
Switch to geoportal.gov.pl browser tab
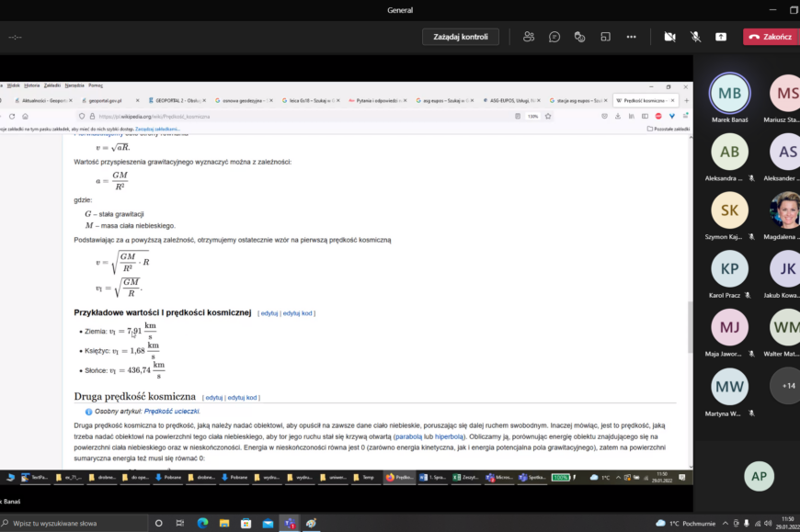109,100
